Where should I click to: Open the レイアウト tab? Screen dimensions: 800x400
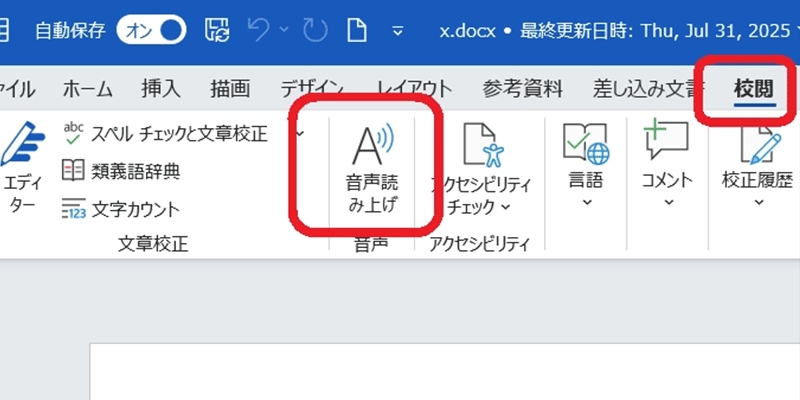click(414, 89)
